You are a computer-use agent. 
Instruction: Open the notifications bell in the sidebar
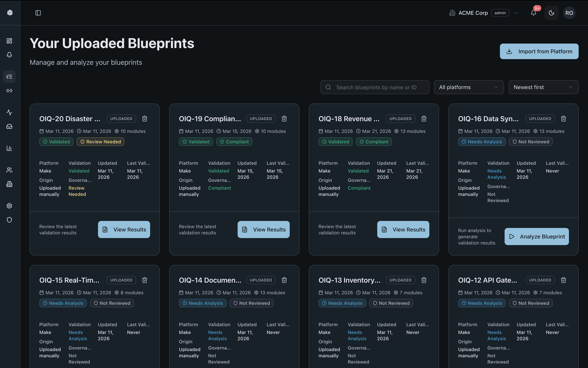tap(9, 55)
